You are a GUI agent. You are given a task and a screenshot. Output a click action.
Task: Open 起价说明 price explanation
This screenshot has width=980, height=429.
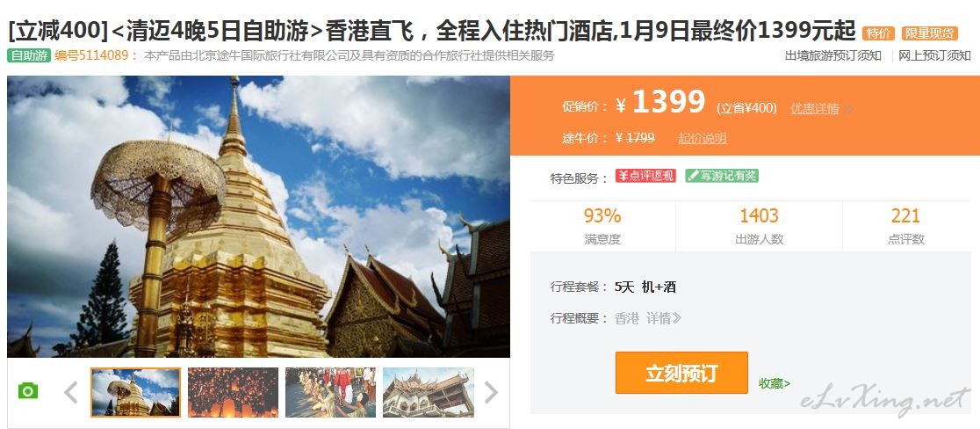pos(703,138)
